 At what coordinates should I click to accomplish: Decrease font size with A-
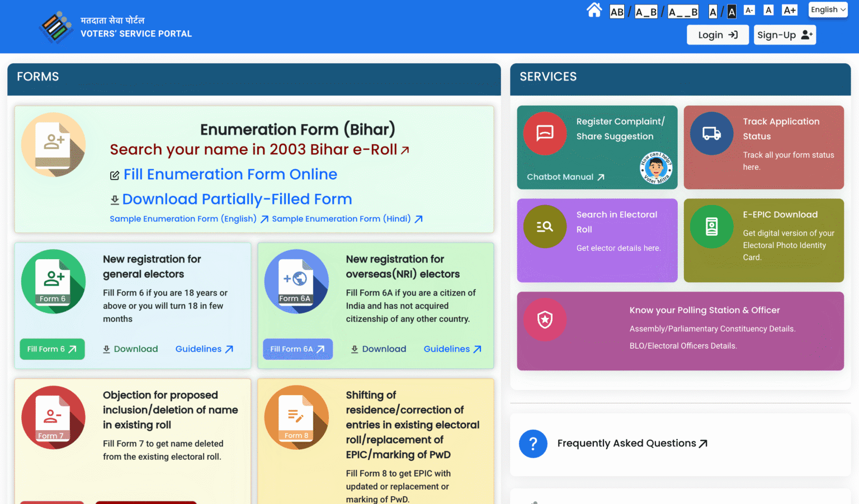pyautogui.click(x=749, y=10)
